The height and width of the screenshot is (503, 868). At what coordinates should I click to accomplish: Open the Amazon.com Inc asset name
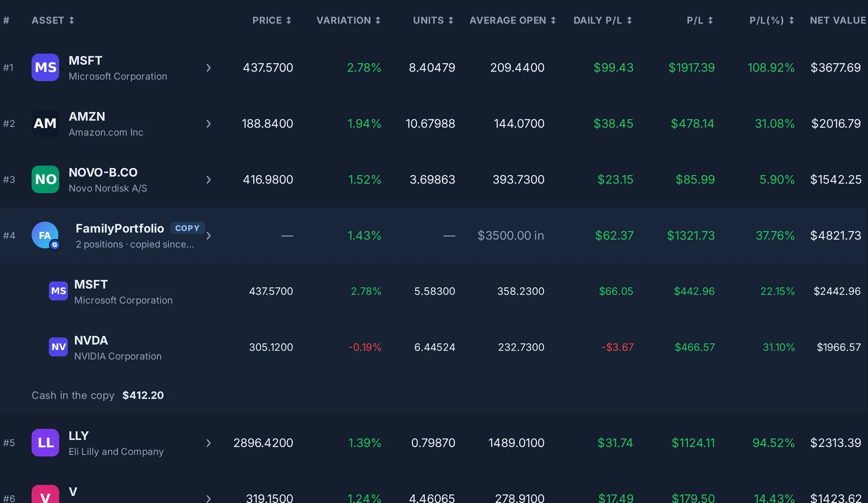pyautogui.click(x=106, y=132)
